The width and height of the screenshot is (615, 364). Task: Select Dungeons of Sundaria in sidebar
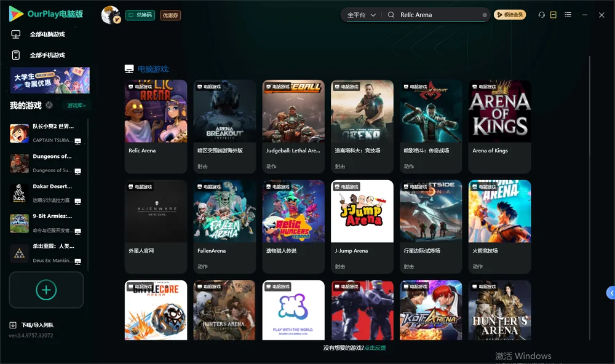tap(46, 163)
